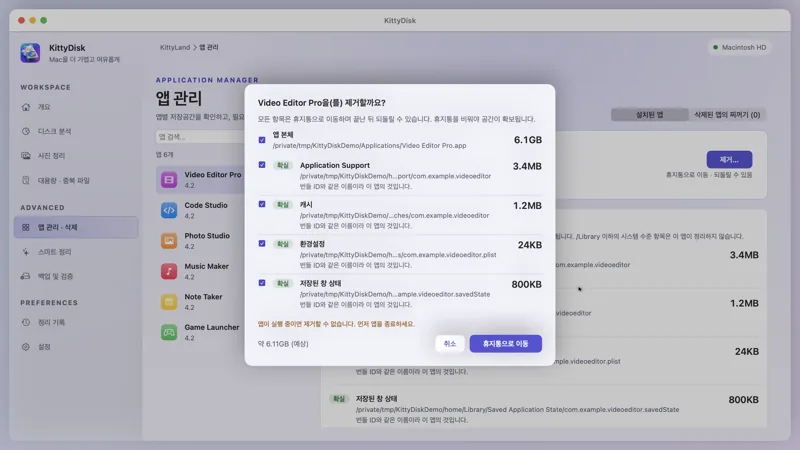The width and height of the screenshot is (800, 450).
Task: Select Game Launcher in the app list
Action: (x=201, y=333)
